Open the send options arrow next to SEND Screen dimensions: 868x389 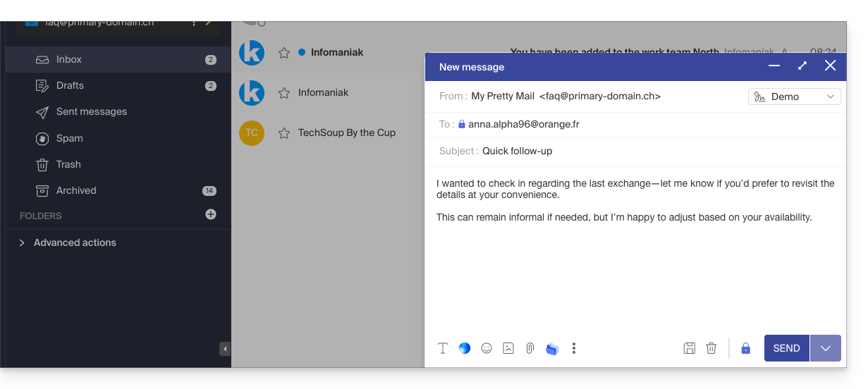click(826, 348)
